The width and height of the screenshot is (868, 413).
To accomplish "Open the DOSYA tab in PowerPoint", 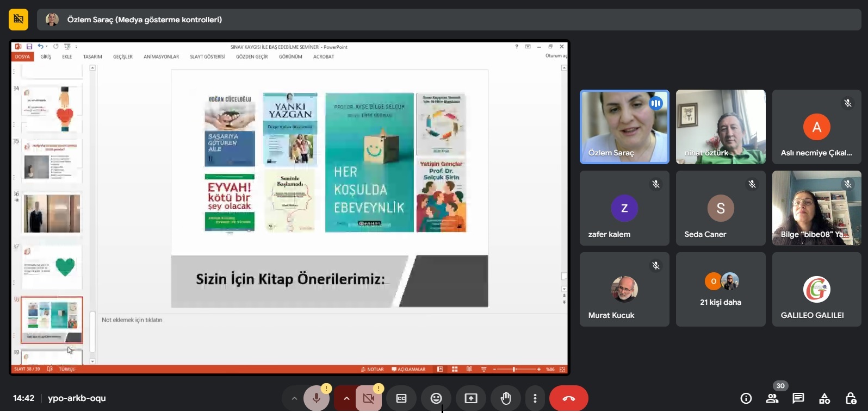I will [x=22, y=57].
